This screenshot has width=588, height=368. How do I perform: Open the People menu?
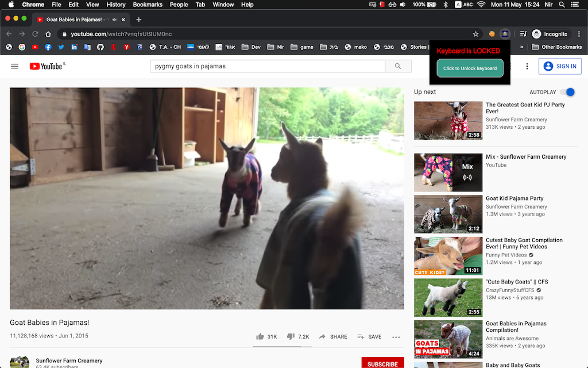(x=179, y=5)
